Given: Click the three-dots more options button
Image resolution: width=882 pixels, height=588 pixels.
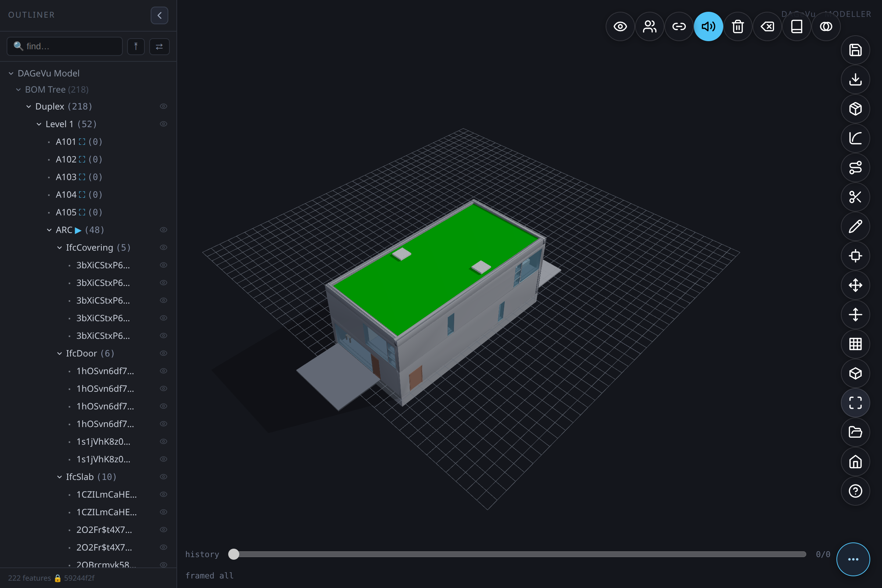Looking at the screenshot, I should coord(853,559).
